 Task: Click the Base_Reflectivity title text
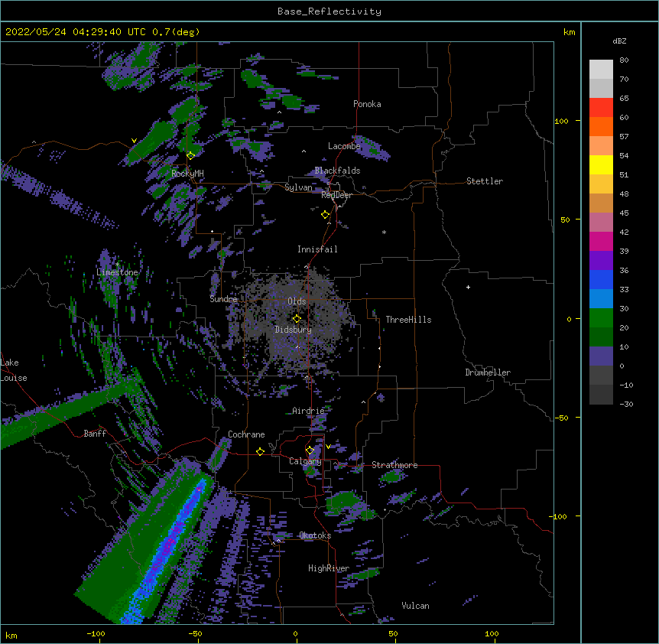[x=329, y=11]
